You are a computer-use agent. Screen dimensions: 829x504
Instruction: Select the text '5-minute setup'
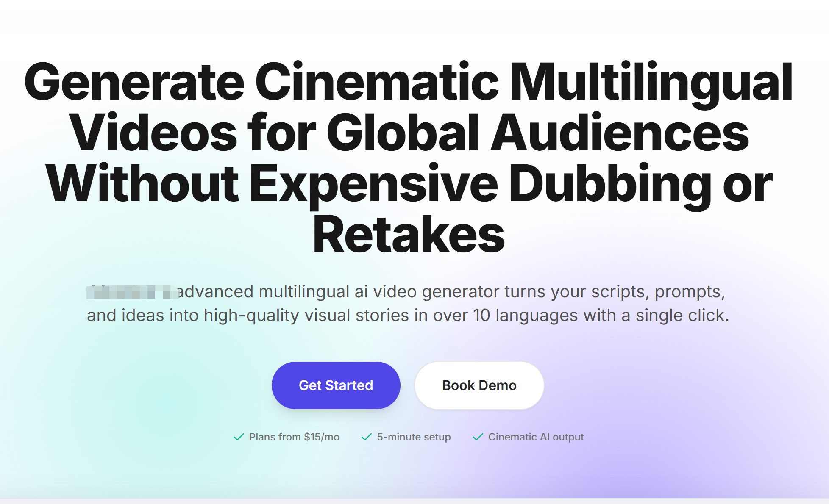pyautogui.click(x=414, y=437)
